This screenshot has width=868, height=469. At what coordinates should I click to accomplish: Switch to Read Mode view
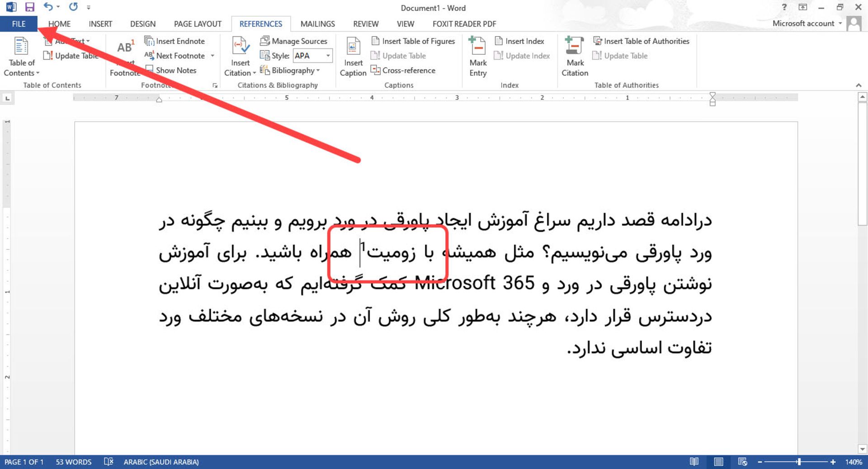[694, 462]
